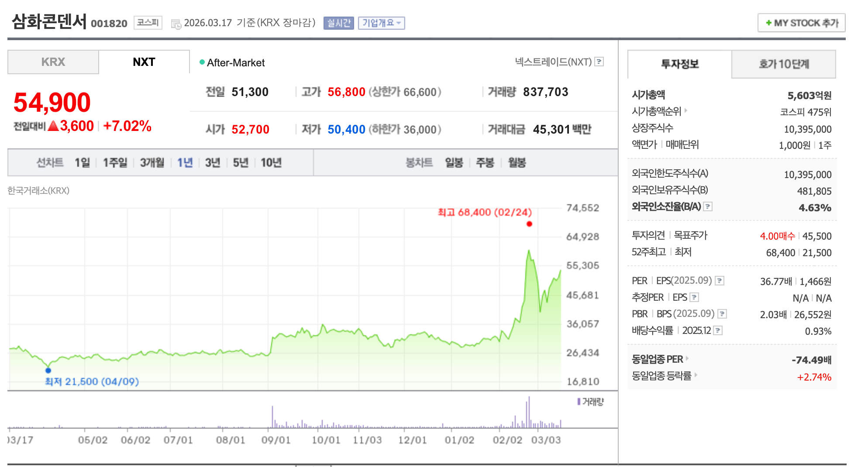This screenshot has width=868, height=467.
Task: Click the 52주최고 value 68,400
Action: [781, 253]
